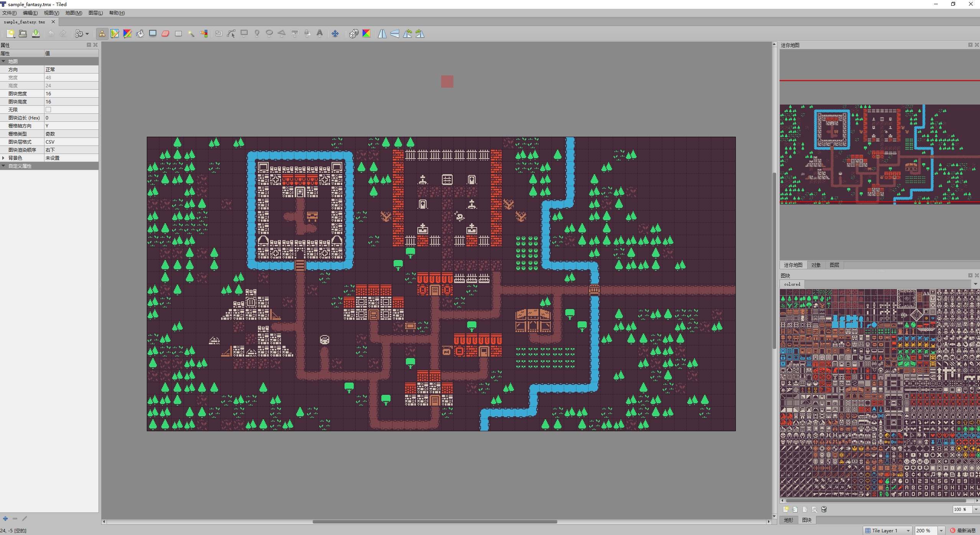Open the command gear dropdown arrow
The image size is (980, 535).
click(x=87, y=34)
